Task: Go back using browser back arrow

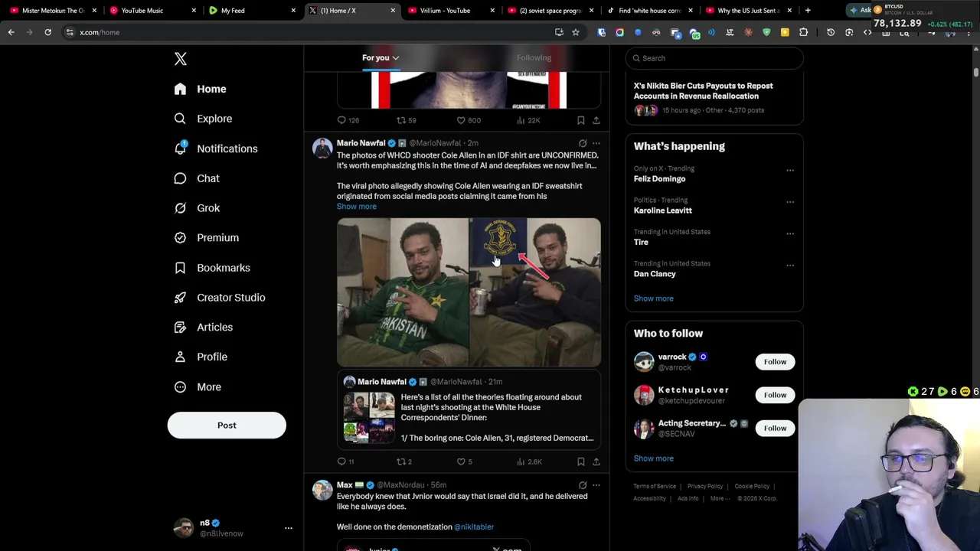Action: tap(11, 32)
